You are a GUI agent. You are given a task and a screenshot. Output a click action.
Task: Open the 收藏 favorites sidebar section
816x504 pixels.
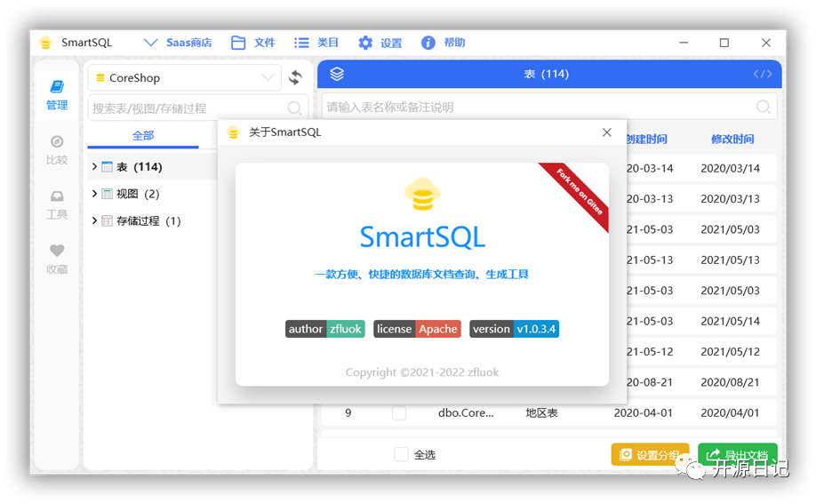(x=57, y=260)
